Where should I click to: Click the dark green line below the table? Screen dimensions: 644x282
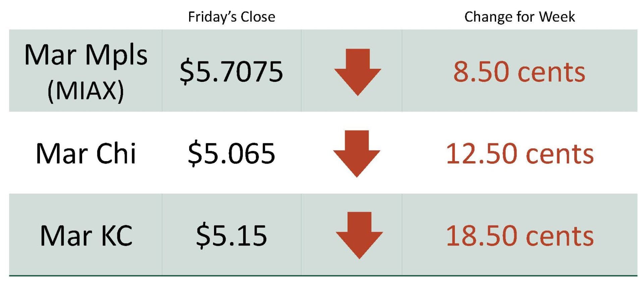click(322, 276)
